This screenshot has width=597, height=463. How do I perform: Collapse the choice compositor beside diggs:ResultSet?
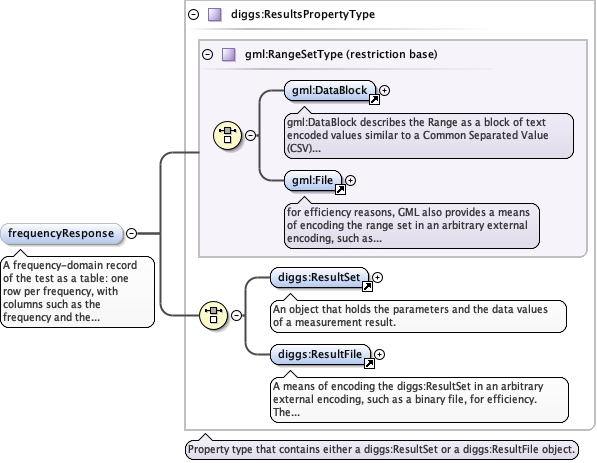236,315
